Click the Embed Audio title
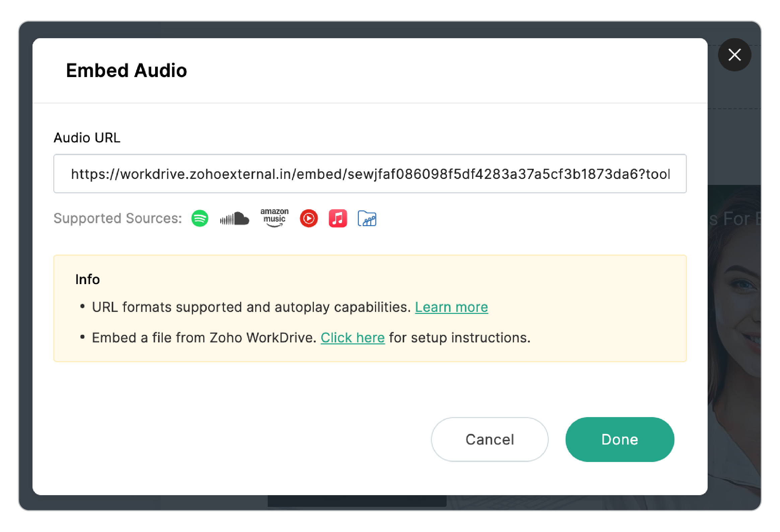780x532 pixels. (x=127, y=70)
